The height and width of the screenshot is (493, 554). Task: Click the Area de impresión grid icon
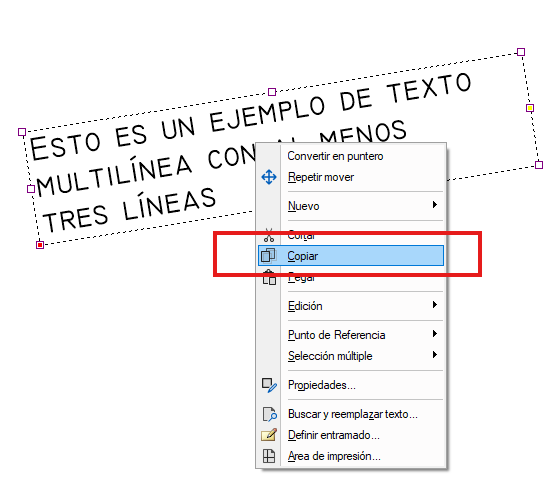click(269, 456)
